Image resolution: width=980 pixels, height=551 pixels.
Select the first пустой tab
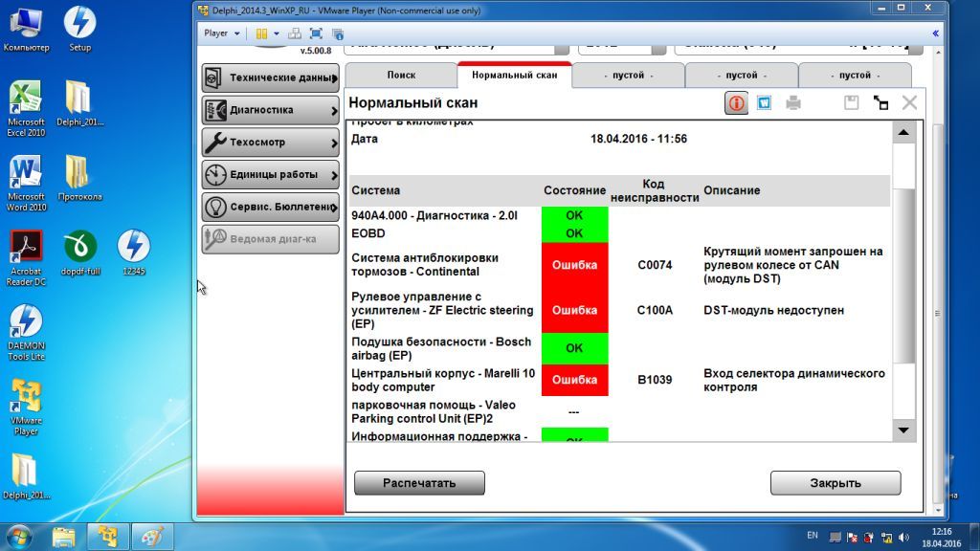click(x=628, y=75)
